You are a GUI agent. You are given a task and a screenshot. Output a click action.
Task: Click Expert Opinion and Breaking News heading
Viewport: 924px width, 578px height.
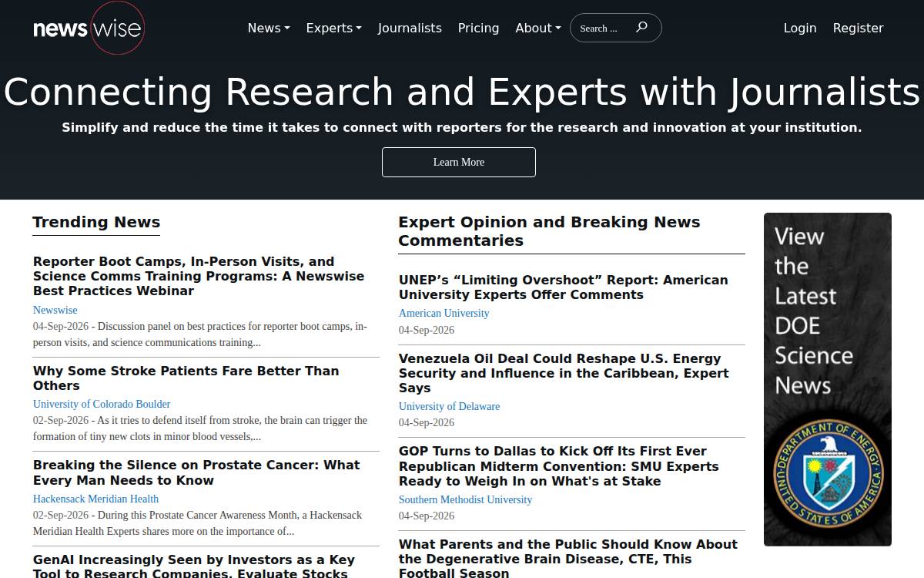click(x=549, y=231)
